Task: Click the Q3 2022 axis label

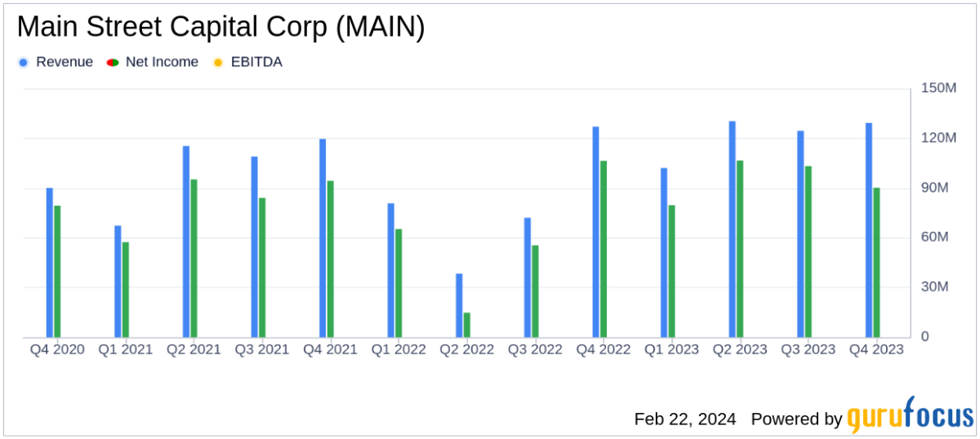Action: click(x=535, y=349)
